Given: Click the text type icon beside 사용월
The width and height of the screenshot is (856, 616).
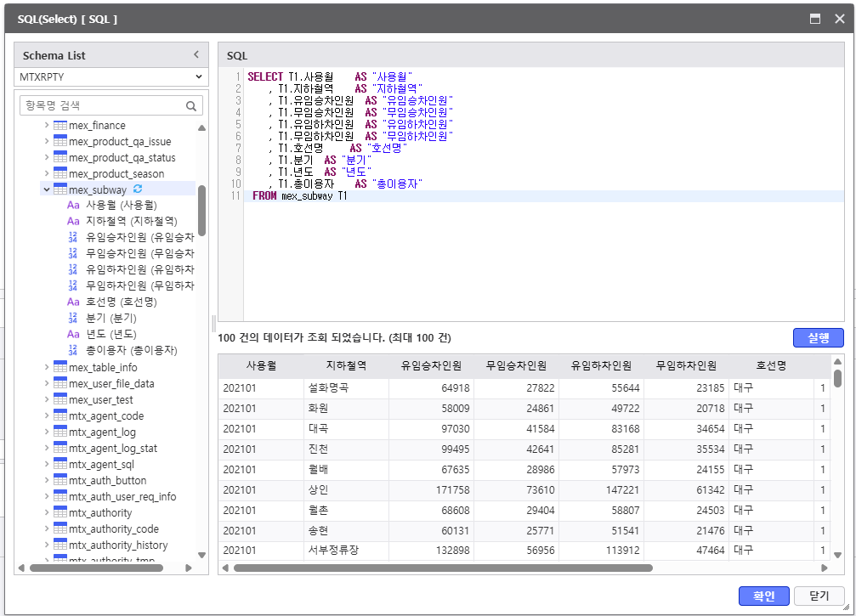Looking at the screenshot, I should 73,206.
